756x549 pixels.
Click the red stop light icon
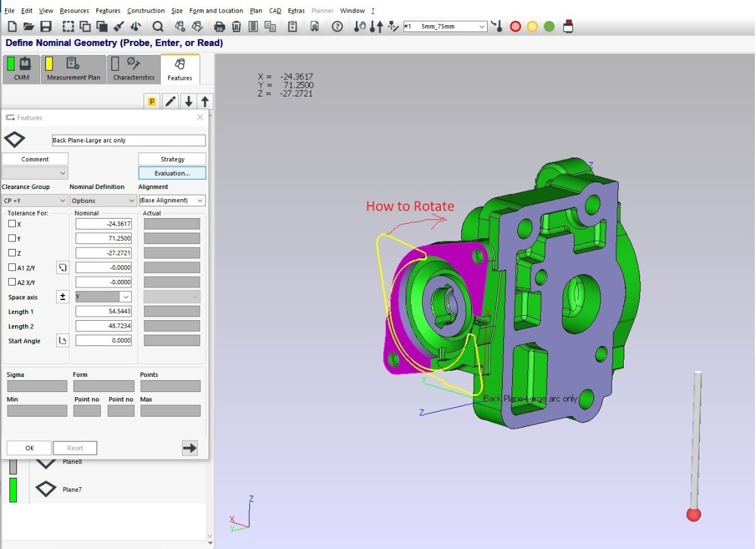coord(515,26)
